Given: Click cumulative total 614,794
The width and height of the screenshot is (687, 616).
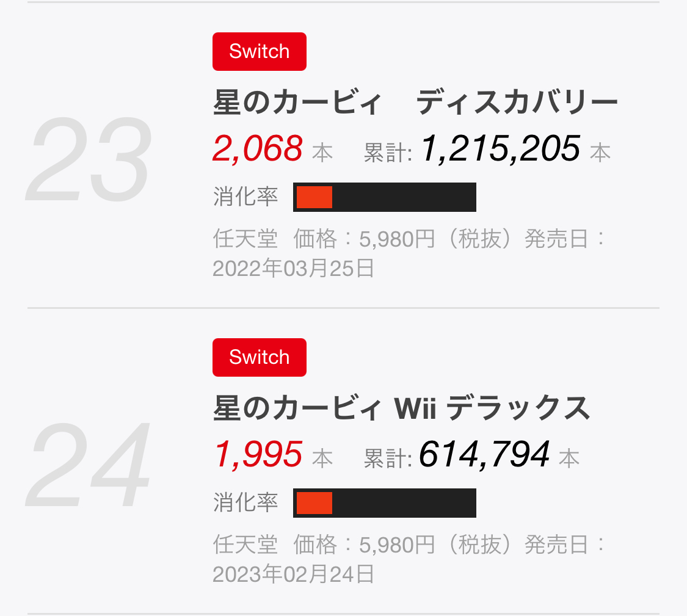Looking at the screenshot, I should pyautogui.click(x=485, y=454).
